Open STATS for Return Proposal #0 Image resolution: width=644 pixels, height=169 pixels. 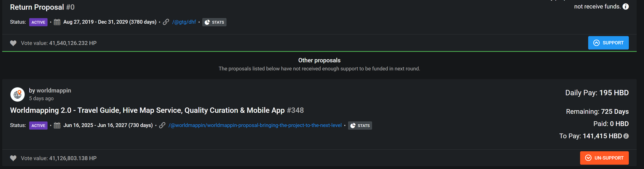pyautogui.click(x=214, y=22)
